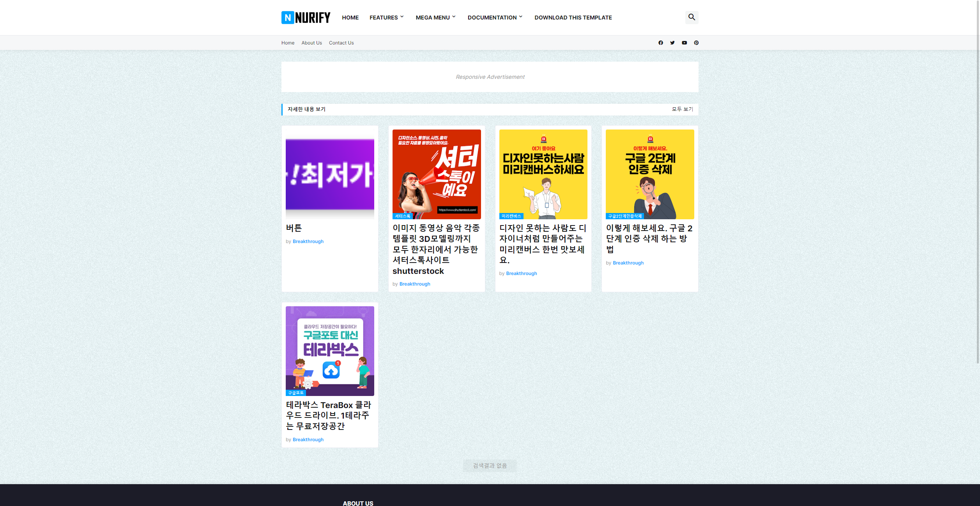Open the YouTube social icon
980x506 pixels.
(x=684, y=43)
